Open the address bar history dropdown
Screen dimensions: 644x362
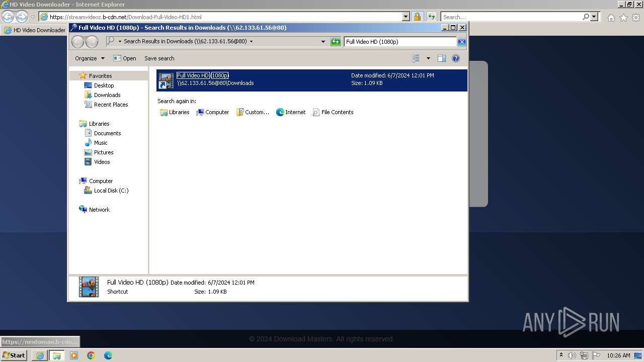323,42
